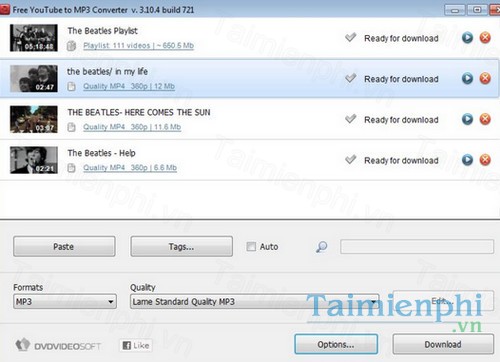Viewport: 500px width, 362px height.
Task: Click file icon under 'The Beatles - Help'
Action: (71, 168)
